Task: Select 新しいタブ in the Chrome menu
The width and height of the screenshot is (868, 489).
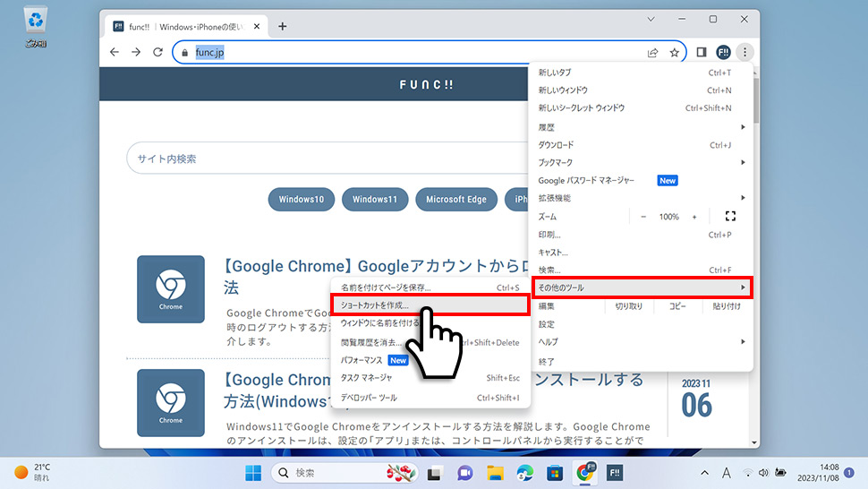Action: click(641, 73)
